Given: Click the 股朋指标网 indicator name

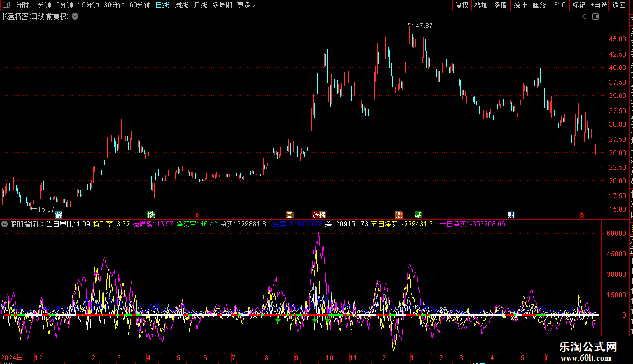Looking at the screenshot, I should [27, 224].
